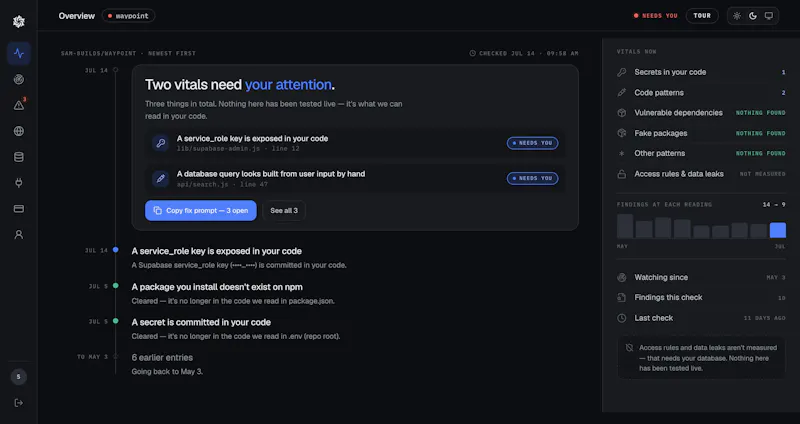Click the clock icon next to Last check

[x=621, y=318]
